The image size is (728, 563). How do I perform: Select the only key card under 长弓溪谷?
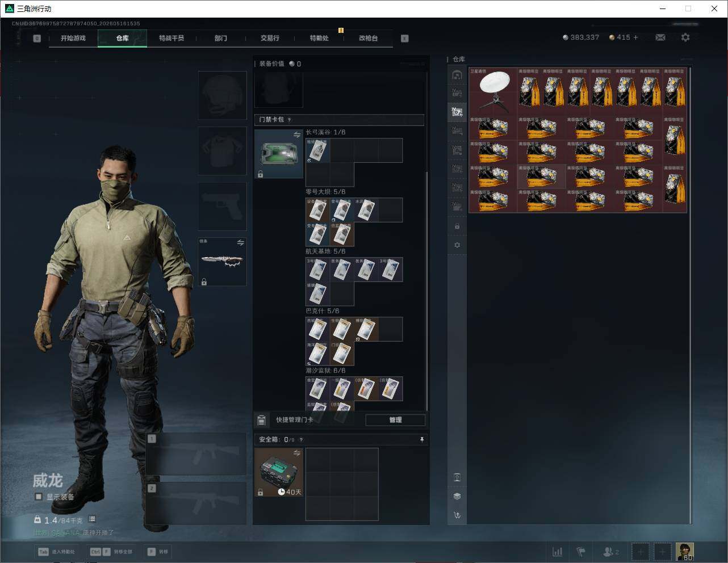318,150
